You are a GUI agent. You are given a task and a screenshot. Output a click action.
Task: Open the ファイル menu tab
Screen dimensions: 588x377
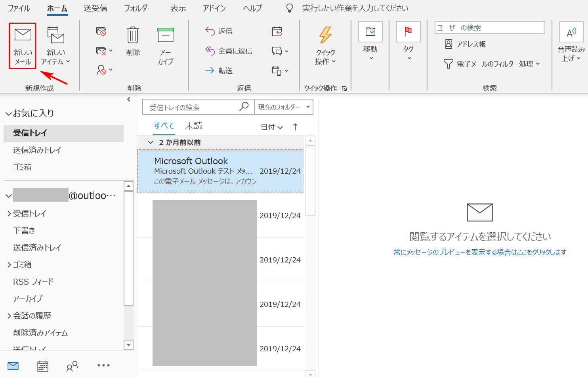tap(19, 8)
